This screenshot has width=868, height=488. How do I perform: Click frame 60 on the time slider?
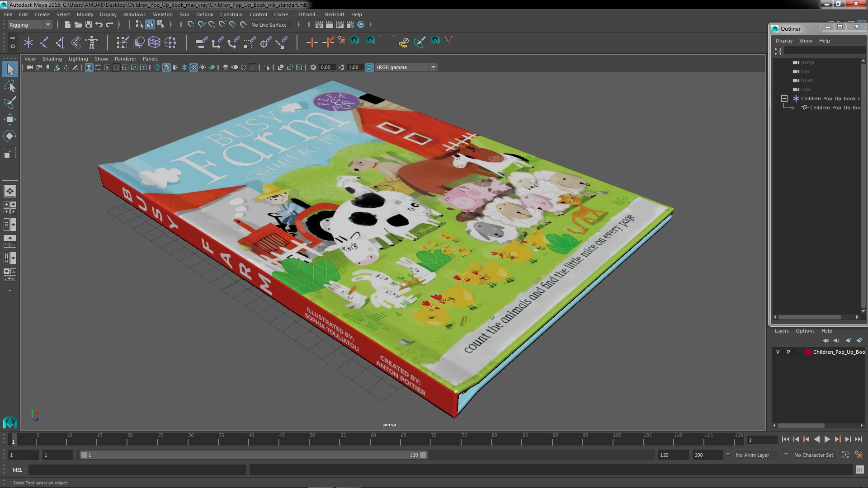pos(373,439)
